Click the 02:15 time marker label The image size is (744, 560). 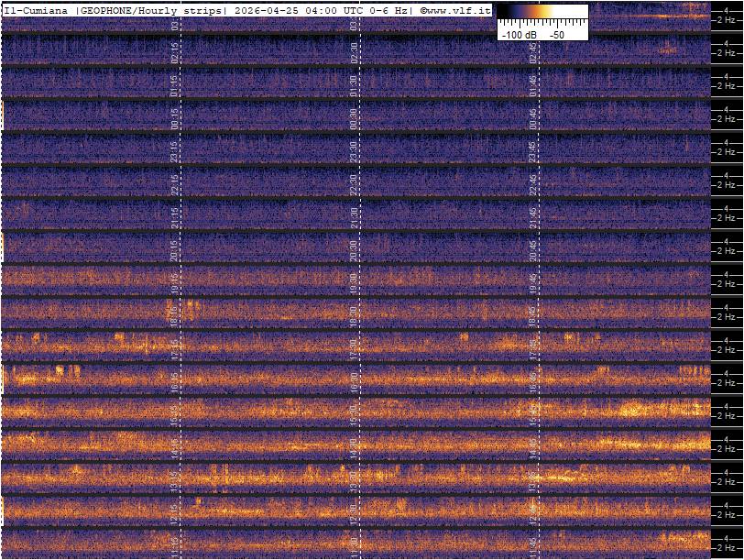175,52
